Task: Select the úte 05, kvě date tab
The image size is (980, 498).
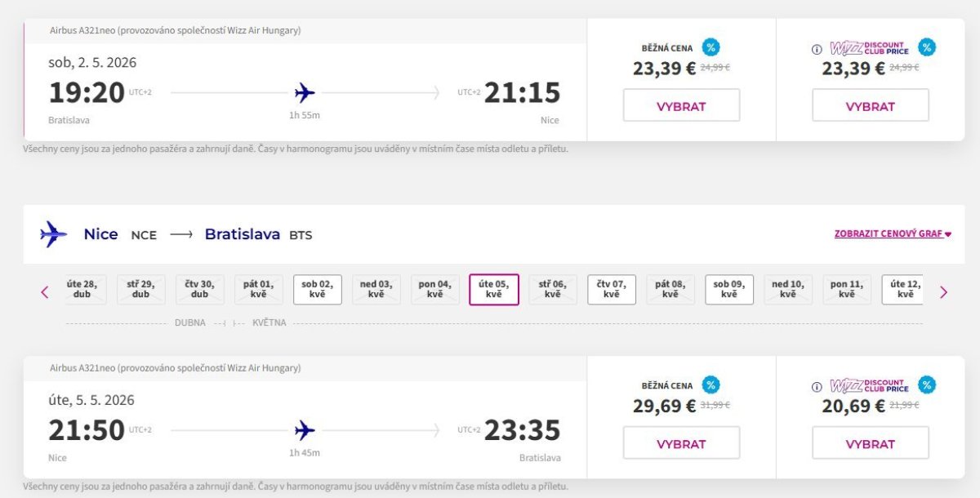Action: click(493, 289)
